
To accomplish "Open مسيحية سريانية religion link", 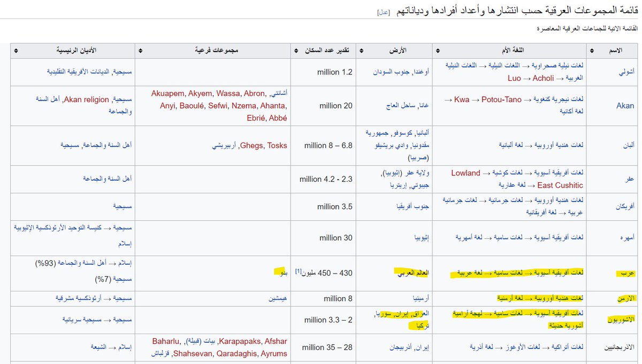I will point(83,320).
